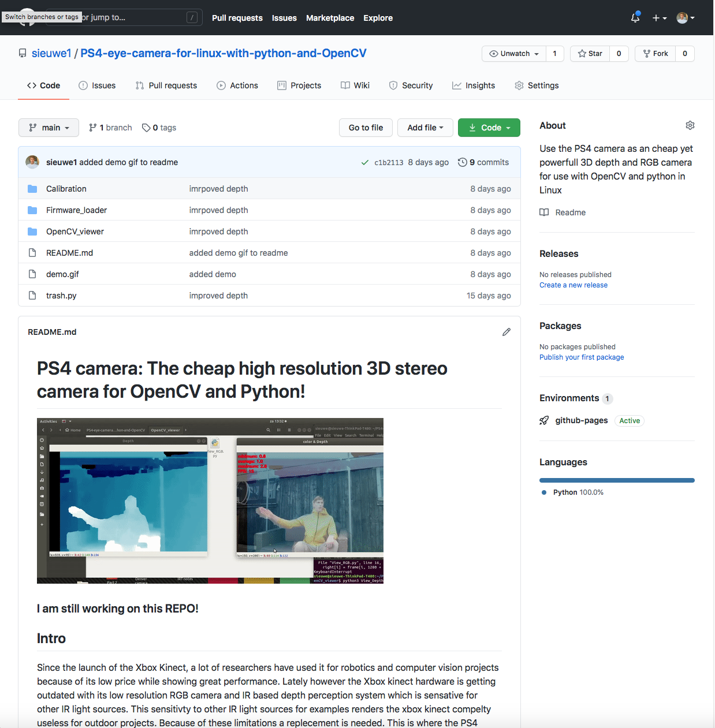Image resolution: width=715 pixels, height=728 pixels.
Task: Open Explore in the top navigation
Action: (x=378, y=18)
